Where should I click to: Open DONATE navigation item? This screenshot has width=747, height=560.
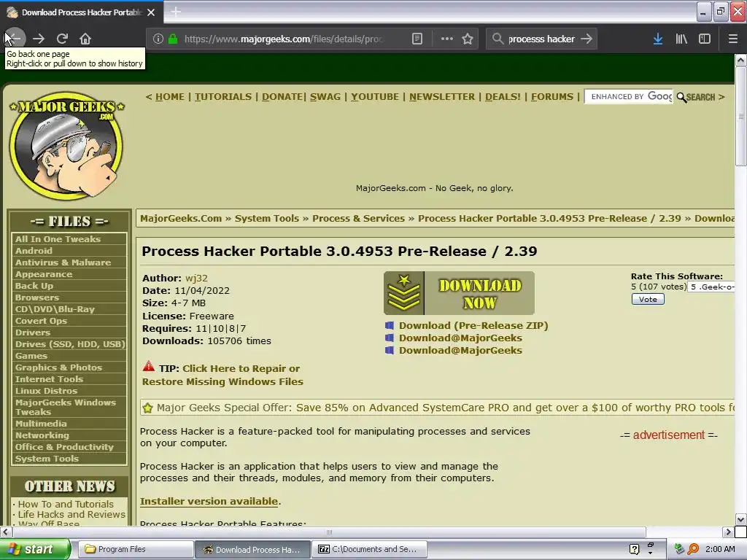[x=282, y=97]
